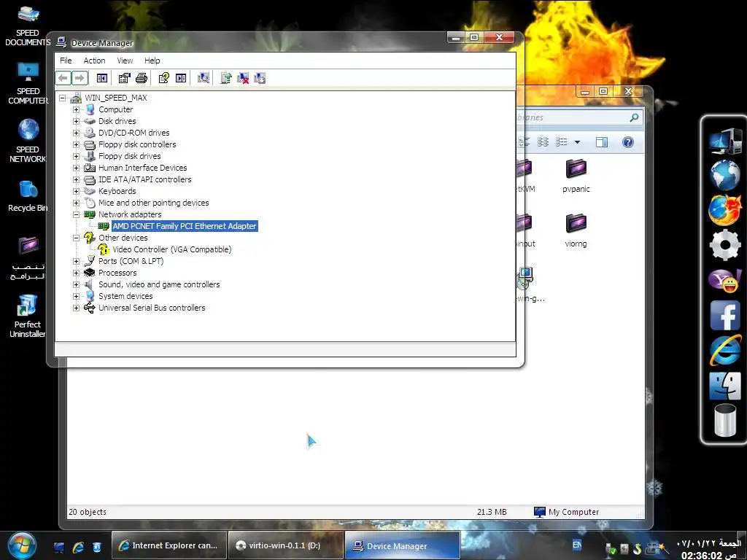Click the Explorer window help icon
The width and height of the screenshot is (747, 560).
click(628, 142)
